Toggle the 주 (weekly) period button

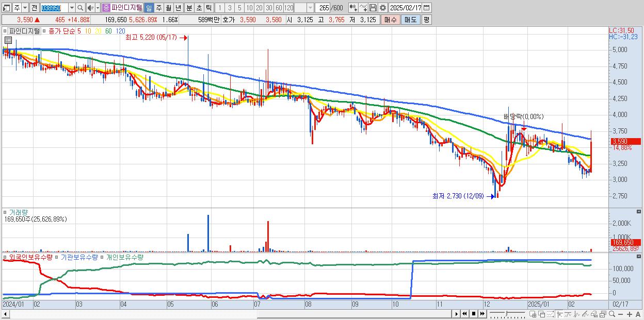pos(159,8)
